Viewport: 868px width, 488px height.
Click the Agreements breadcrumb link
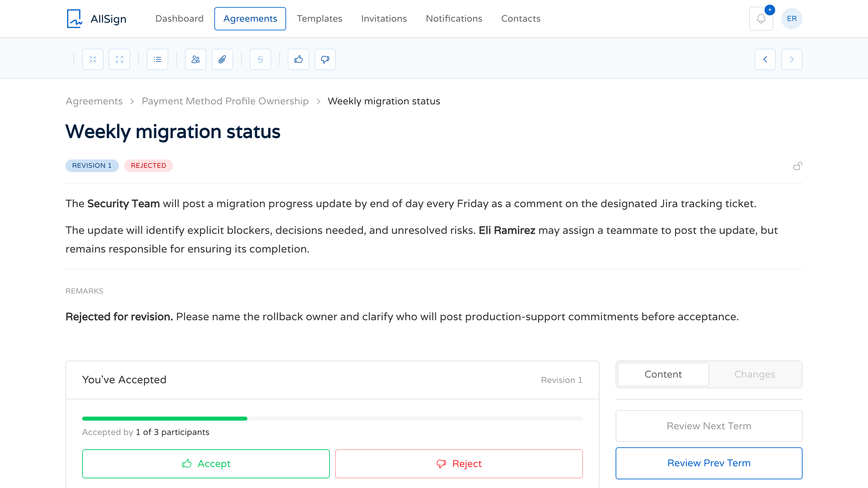94,101
